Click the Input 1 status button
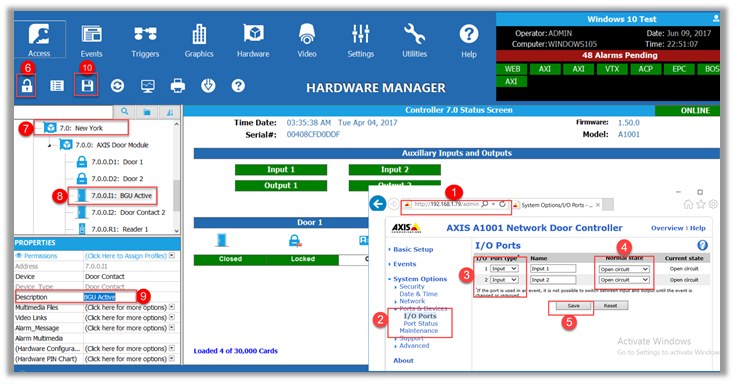The width and height of the screenshot is (734, 385). [x=281, y=170]
